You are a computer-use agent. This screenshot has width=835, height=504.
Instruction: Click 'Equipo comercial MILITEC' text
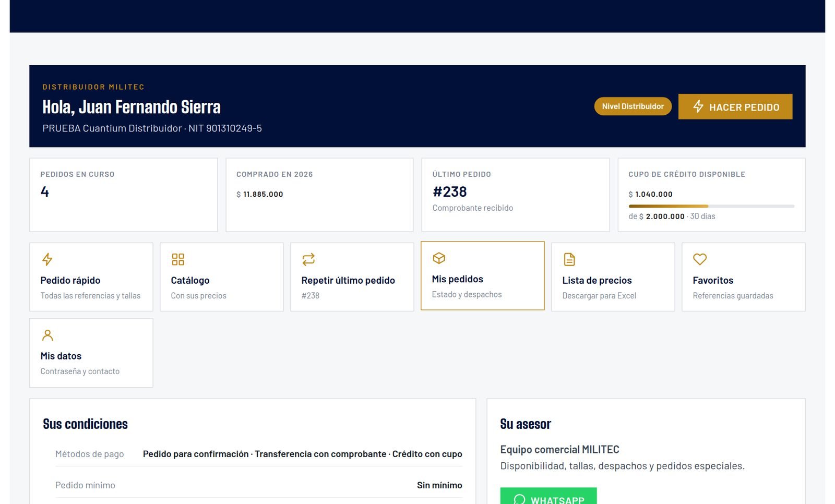click(559, 449)
